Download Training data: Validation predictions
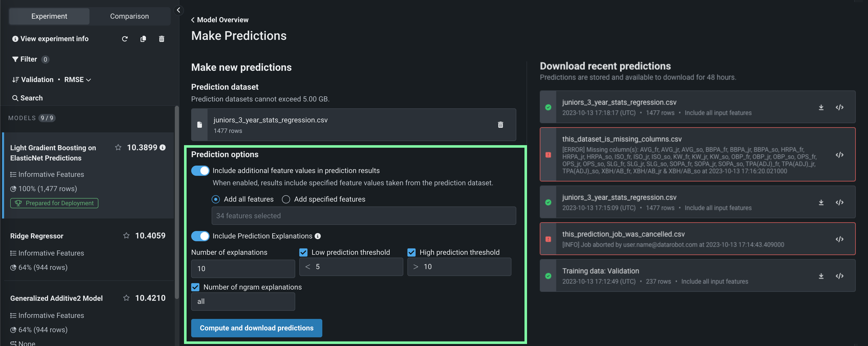868x346 pixels. click(x=821, y=276)
